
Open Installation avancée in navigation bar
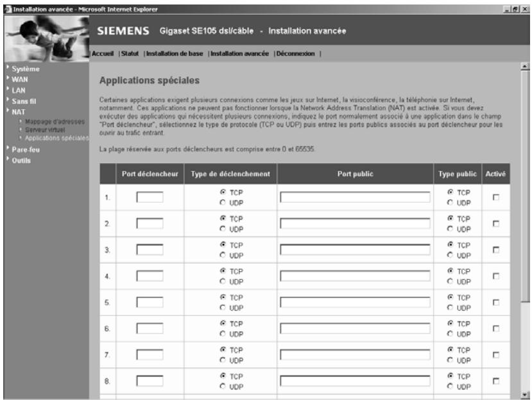tap(239, 54)
